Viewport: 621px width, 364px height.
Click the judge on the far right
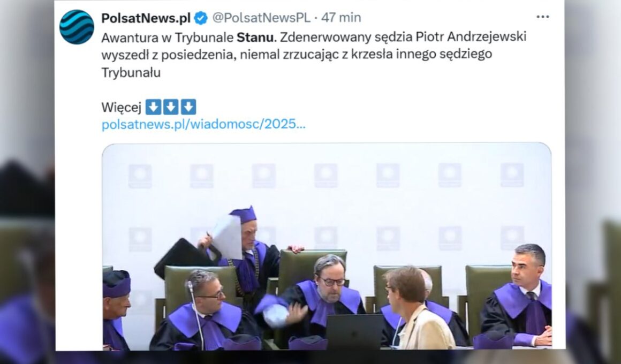tap(520, 296)
